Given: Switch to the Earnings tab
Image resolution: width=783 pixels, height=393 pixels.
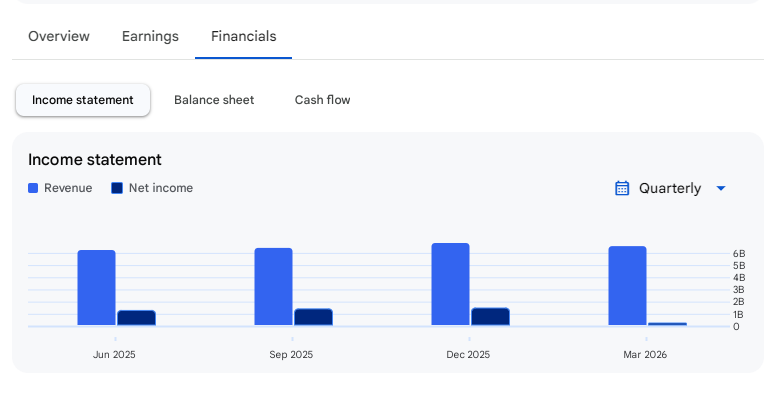Looking at the screenshot, I should pyautogui.click(x=150, y=36).
